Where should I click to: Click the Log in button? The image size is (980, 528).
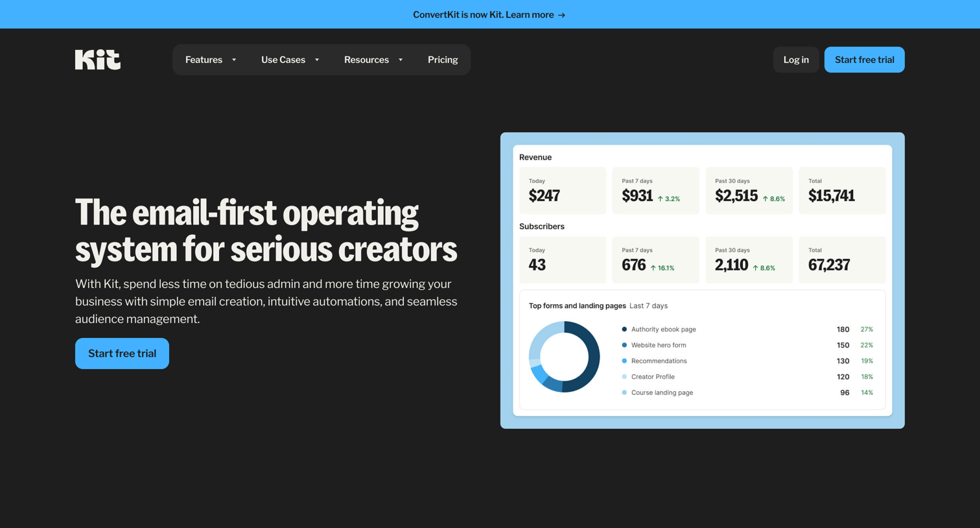[x=796, y=60]
